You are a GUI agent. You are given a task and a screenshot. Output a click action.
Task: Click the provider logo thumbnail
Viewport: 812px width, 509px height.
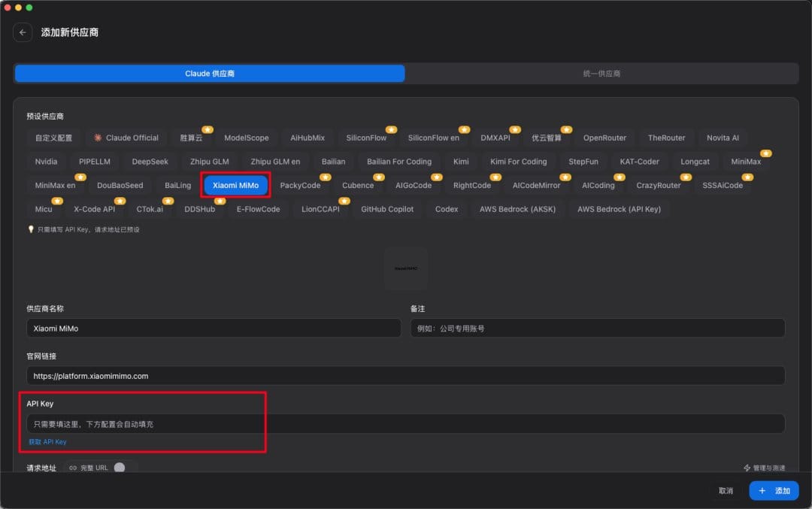point(406,268)
